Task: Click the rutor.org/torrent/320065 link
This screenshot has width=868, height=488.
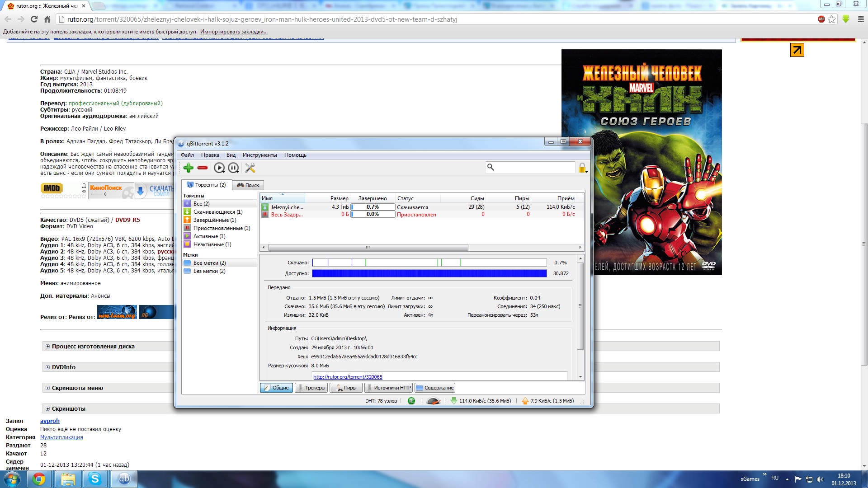Action: (348, 377)
